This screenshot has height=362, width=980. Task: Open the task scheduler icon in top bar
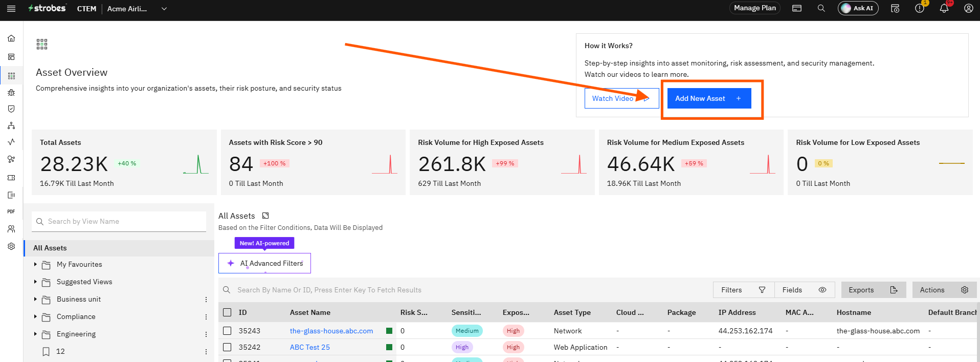(x=895, y=8)
